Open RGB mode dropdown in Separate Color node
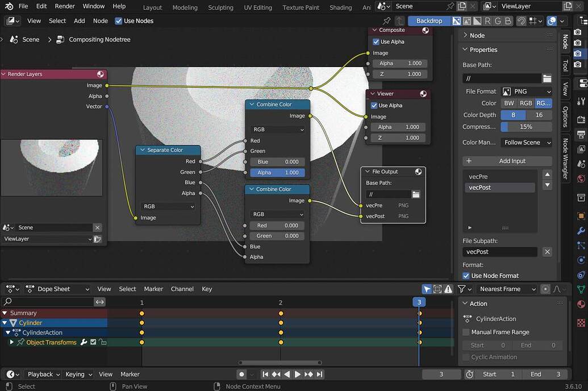Screen dimensions: 588x391 (168, 206)
